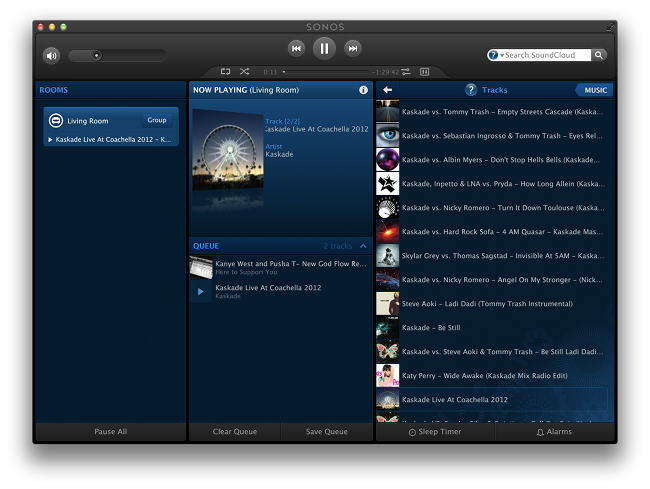650x489 pixels.
Task: Collapse the Queue with the chevron
Action: point(363,246)
